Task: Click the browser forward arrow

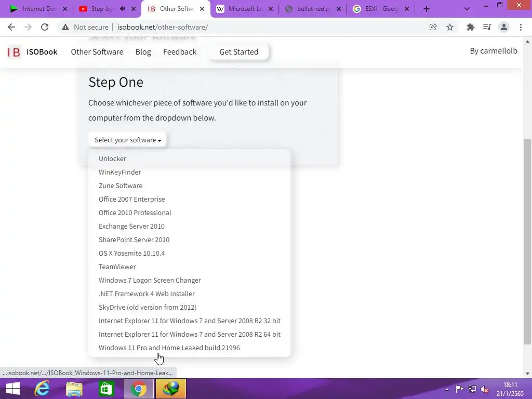Action: tap(28, 27)
